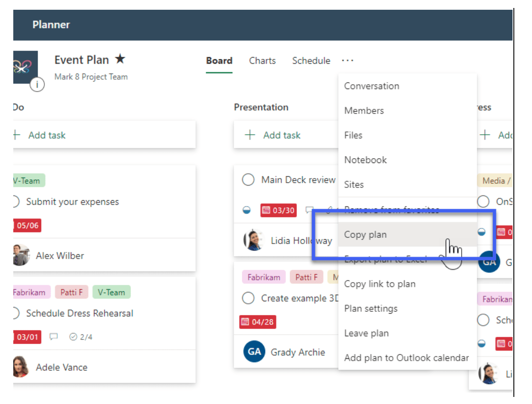This screenshot has width=532, height=404.
Task: Mark Create example 3D task complete
Action: pyautogui.click(x=248, y=298)
